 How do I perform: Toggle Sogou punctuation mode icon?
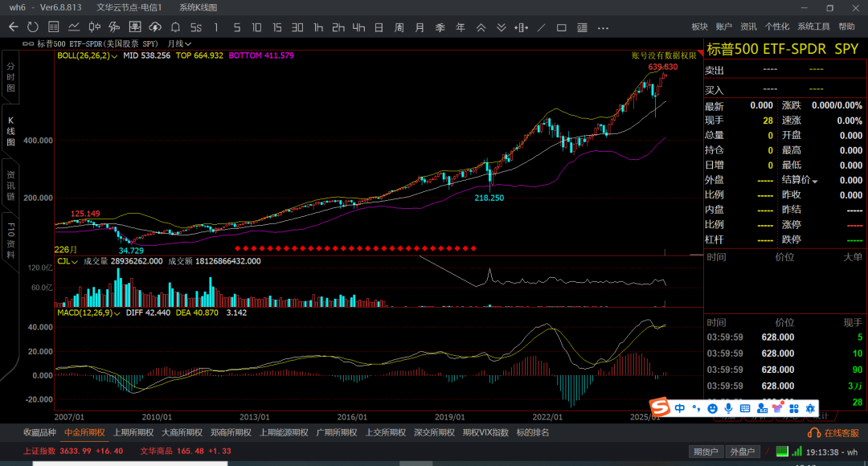point(696,408)
